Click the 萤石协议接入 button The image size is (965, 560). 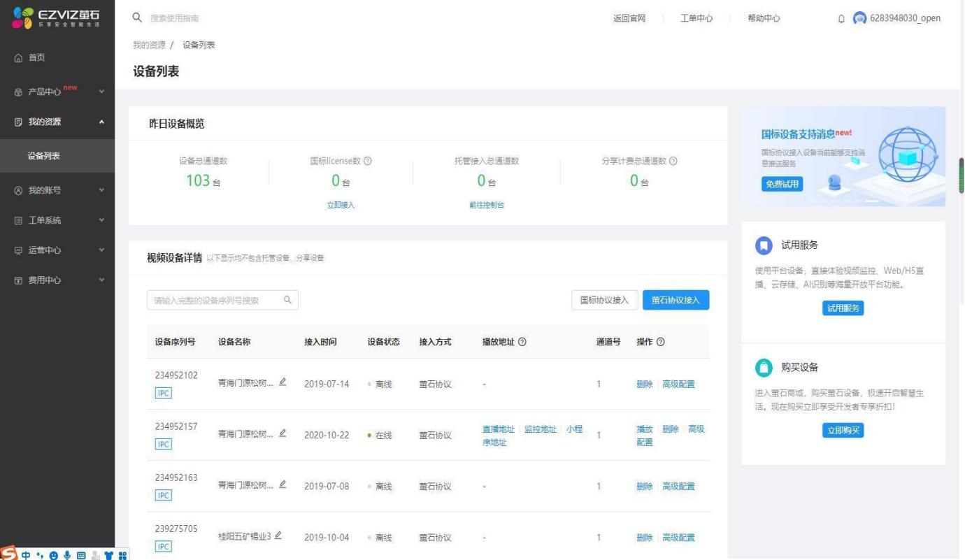click(x=675, y=300)
